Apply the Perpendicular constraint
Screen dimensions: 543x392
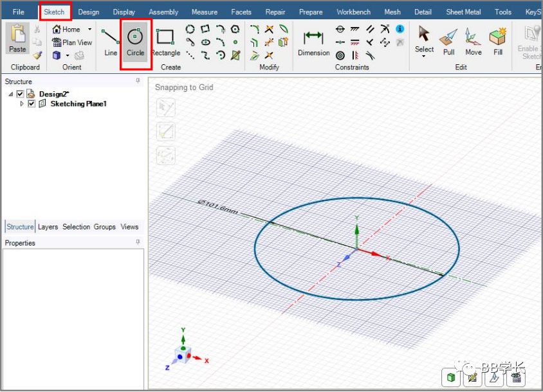[x=370, y=42]
